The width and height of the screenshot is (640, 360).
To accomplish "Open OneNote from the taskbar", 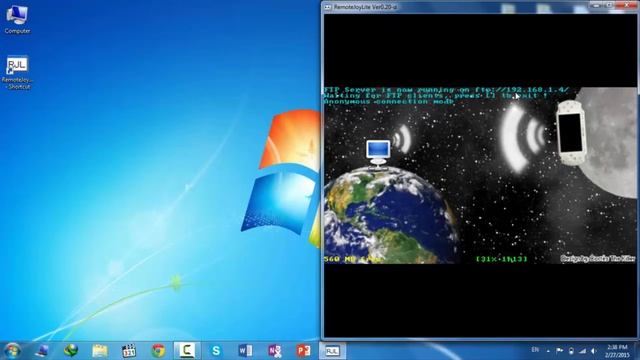I will point(274,351).
